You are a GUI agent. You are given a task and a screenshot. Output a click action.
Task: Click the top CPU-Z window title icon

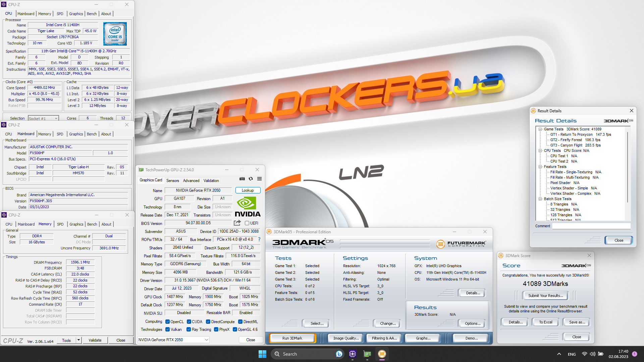pos(4,5)
